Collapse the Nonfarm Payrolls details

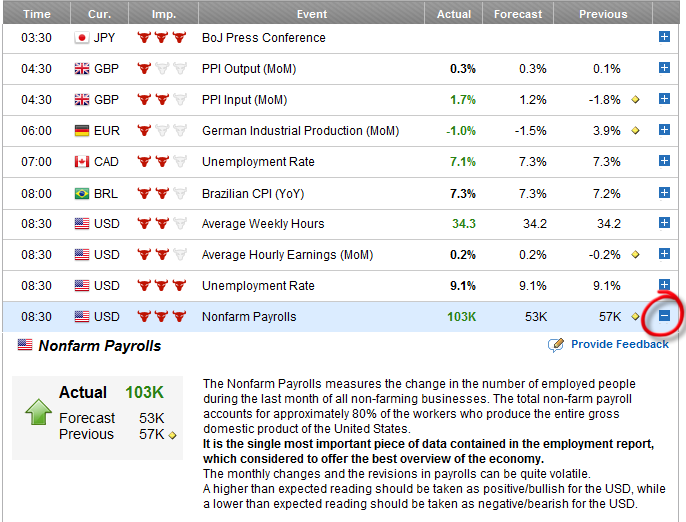pos(664,315)
